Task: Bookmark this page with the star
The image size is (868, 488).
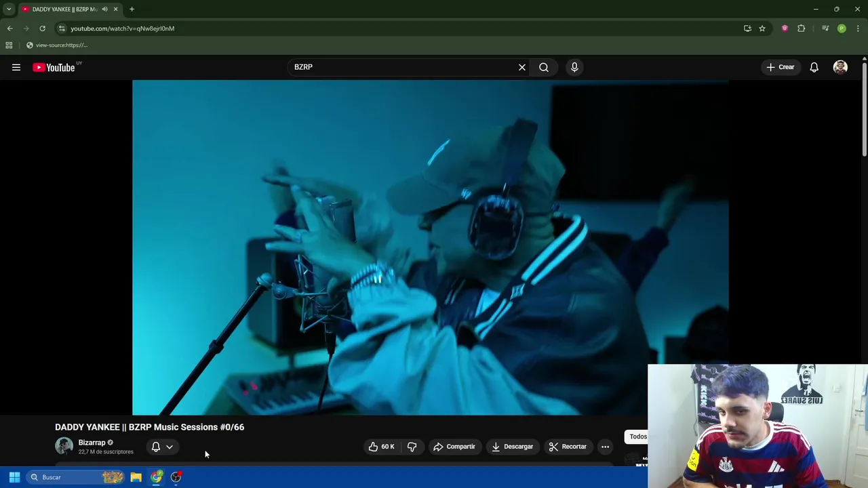Action: pyautogui.click(x=762, y=28)
